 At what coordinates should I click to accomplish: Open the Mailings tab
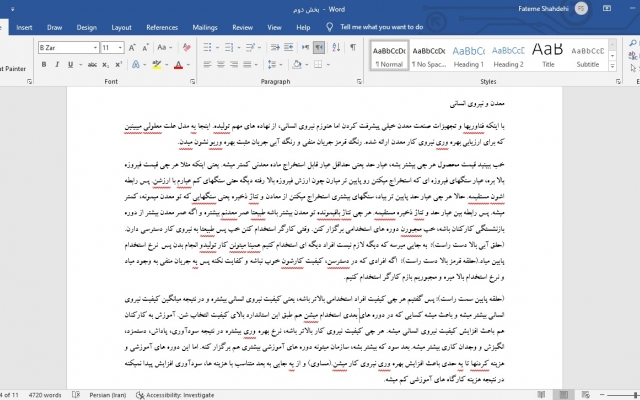tap(205, 27)
